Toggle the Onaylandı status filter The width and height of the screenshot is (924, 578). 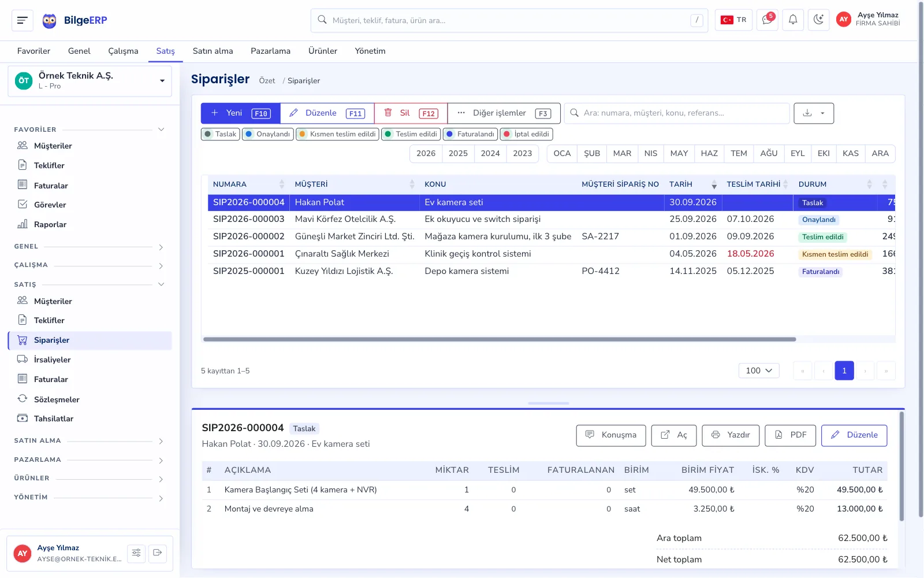[267, 134]
